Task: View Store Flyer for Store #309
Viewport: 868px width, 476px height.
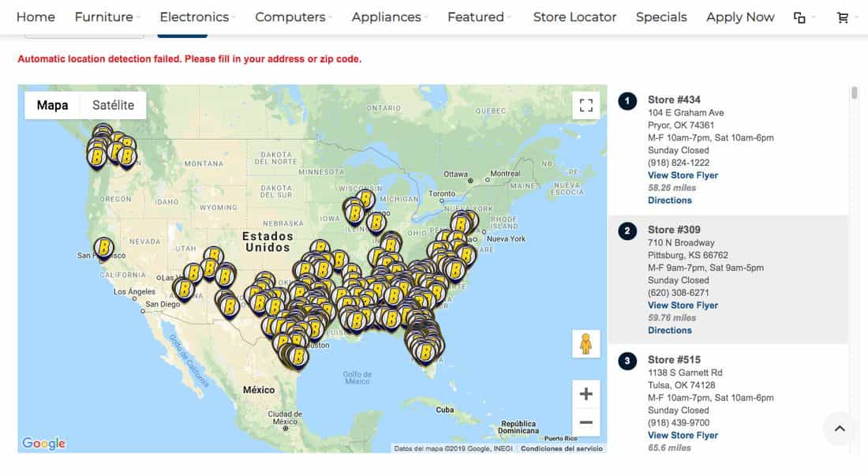Action: tap(683, 305)
